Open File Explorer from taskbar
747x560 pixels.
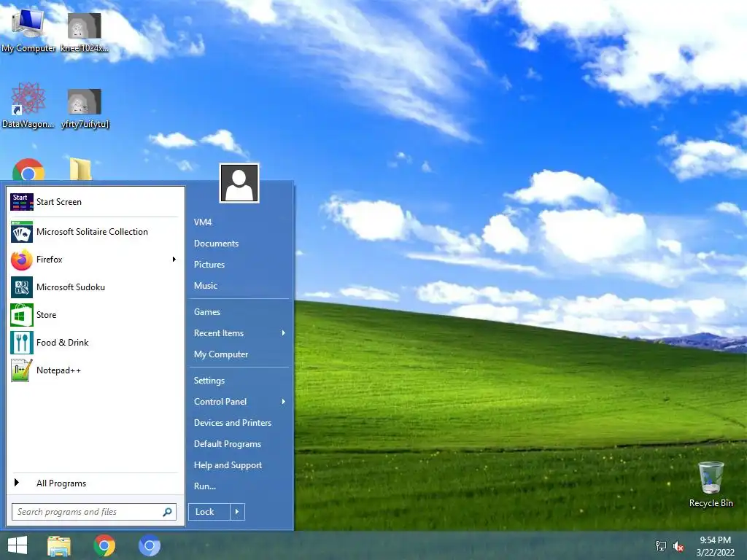coord(59,545)
